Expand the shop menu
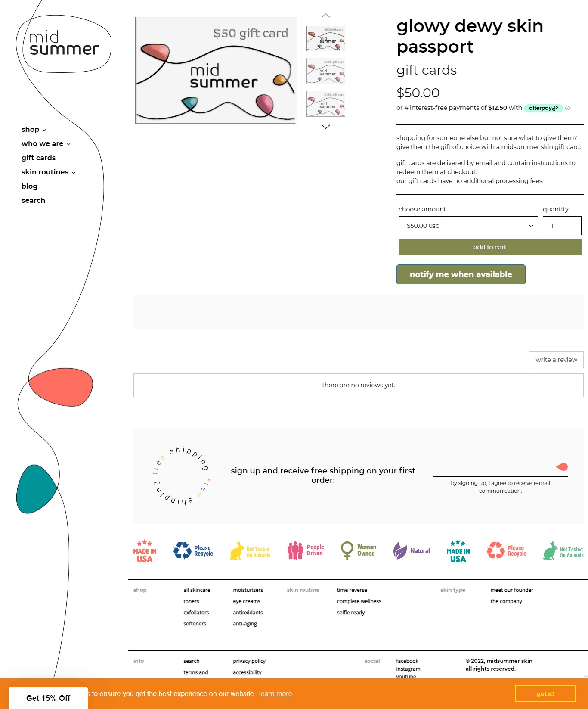This screenshot has width=588, height=709. pyautogui.click(x=34, y=130)
